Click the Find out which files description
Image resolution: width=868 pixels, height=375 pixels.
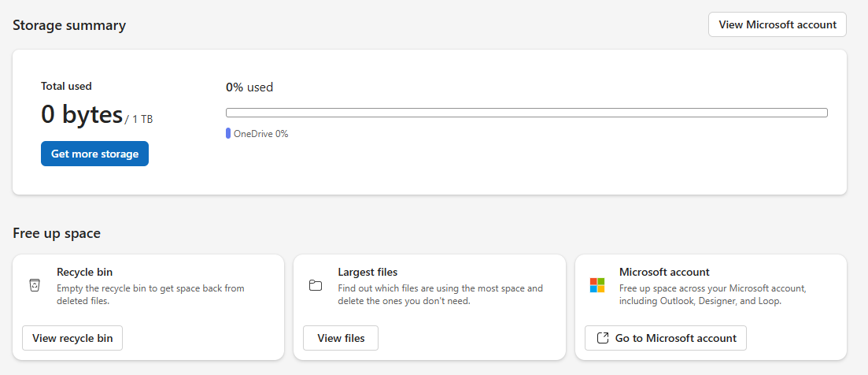[441, 295]
